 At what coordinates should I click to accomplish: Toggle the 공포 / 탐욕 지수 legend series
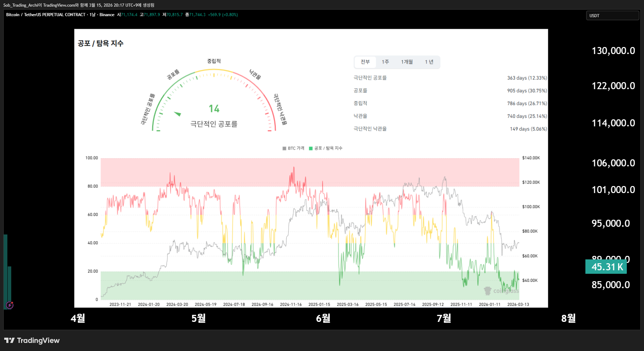point(326,148)
